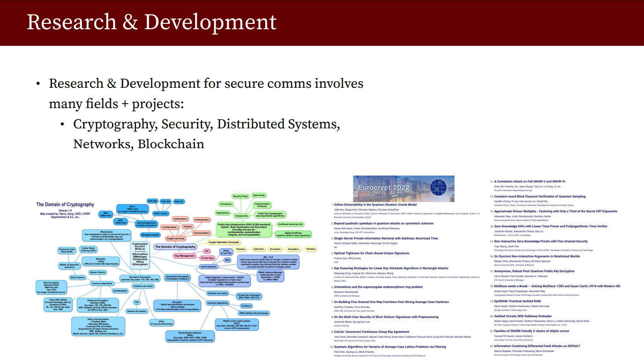Click the 'Research & Development' slide title

(x=152, y=22)
